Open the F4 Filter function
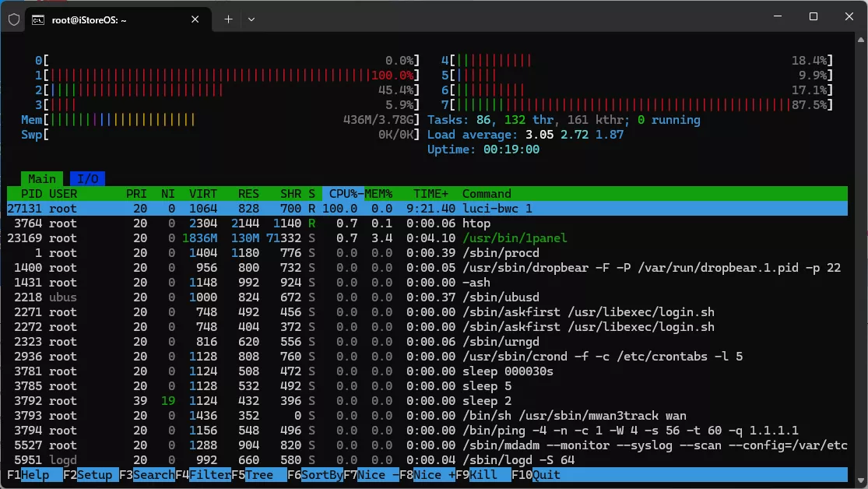The height and width of the screenshot is (489, 868). coord(209,475)
